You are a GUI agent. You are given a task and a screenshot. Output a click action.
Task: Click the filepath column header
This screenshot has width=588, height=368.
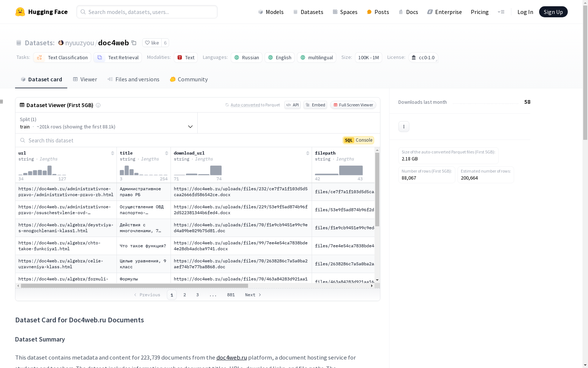tap(325, 153)
